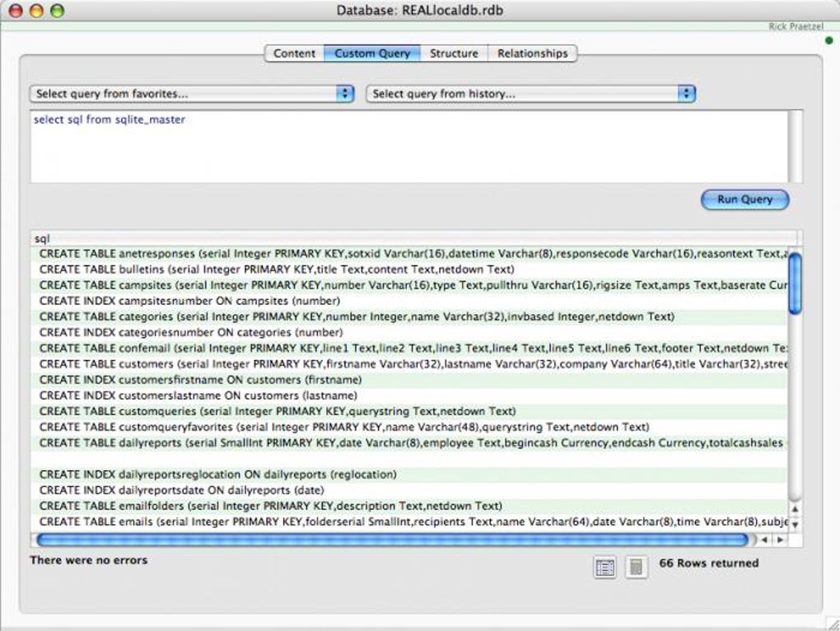Click the scroll up arrow in results
This screenshot has height=631, width=840.
coord(795,509)
